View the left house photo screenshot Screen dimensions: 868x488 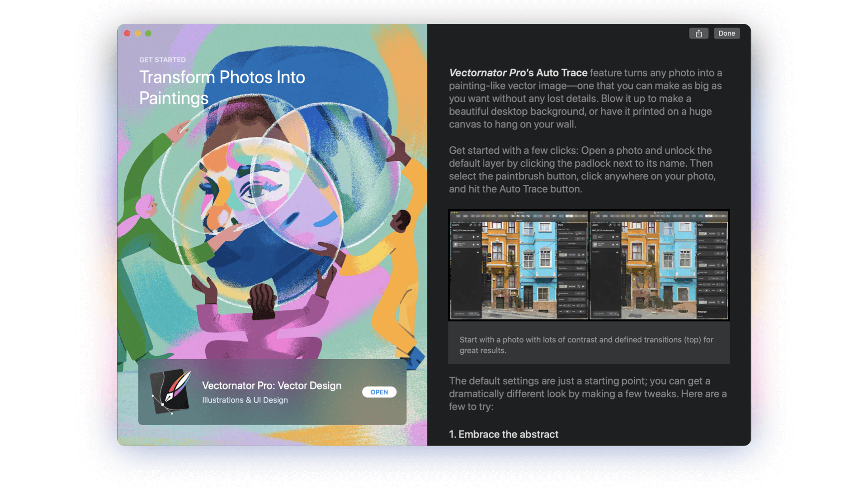519,265
